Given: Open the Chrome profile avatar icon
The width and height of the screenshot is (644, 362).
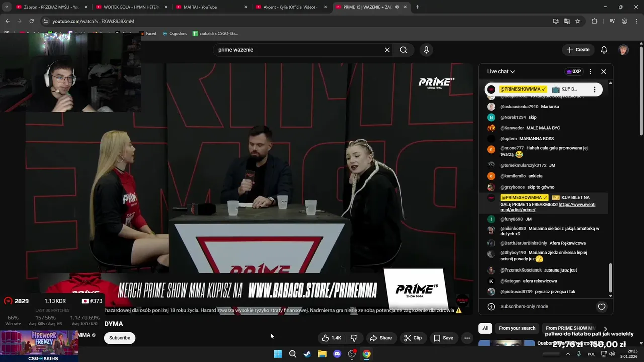Looking at the screenshot, I should 624,21.
